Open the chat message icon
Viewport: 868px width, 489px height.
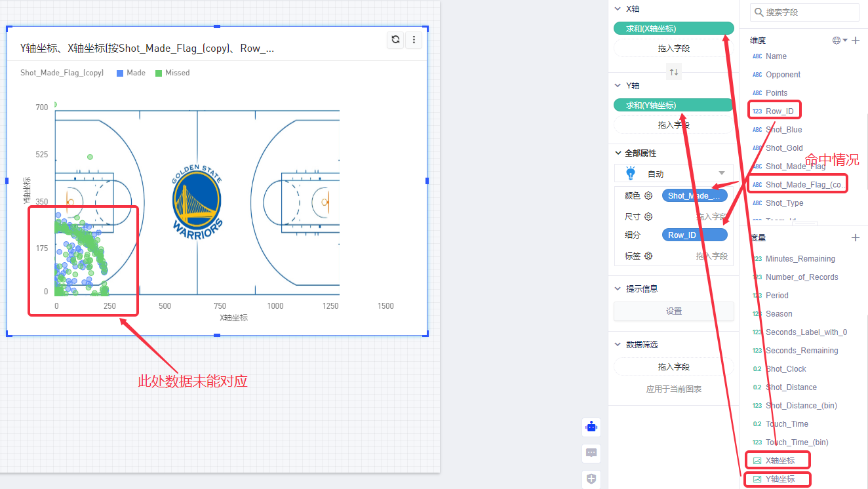[591, 453]
